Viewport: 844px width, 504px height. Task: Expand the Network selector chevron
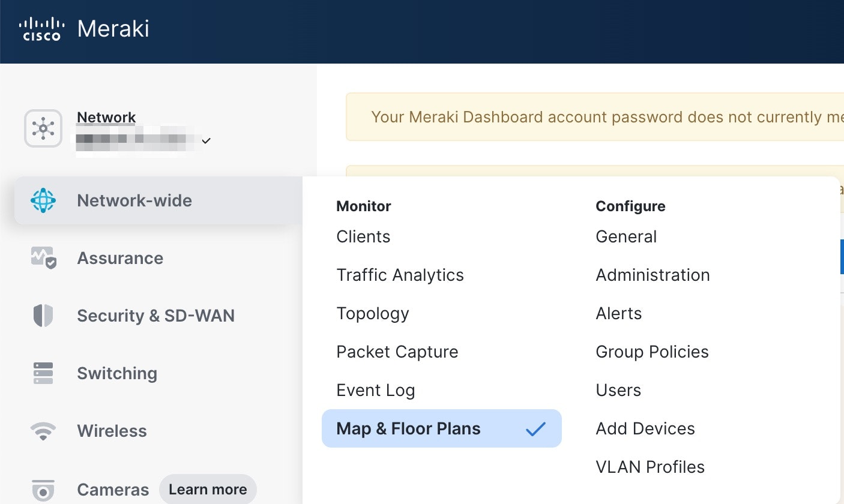[x=206, y=141]
